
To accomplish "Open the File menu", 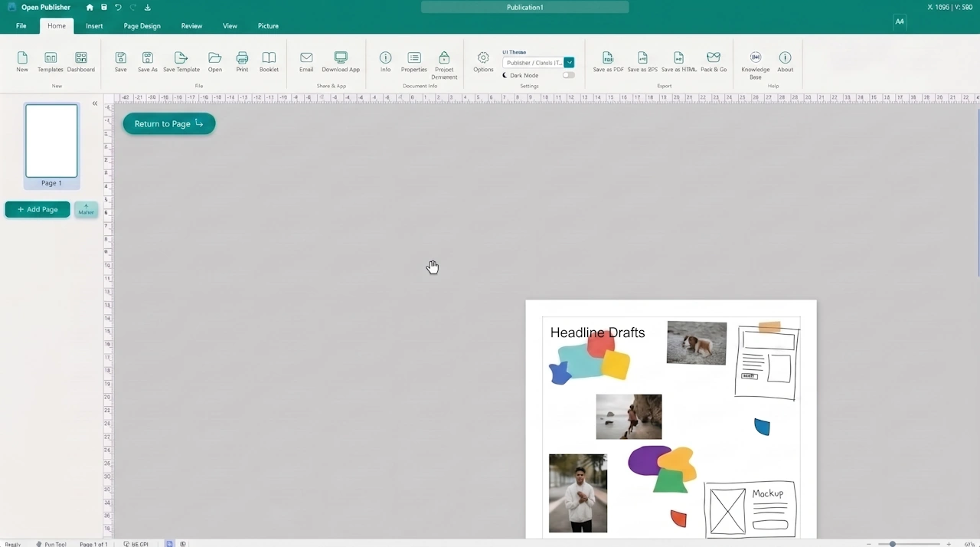I will pos(21,26).
